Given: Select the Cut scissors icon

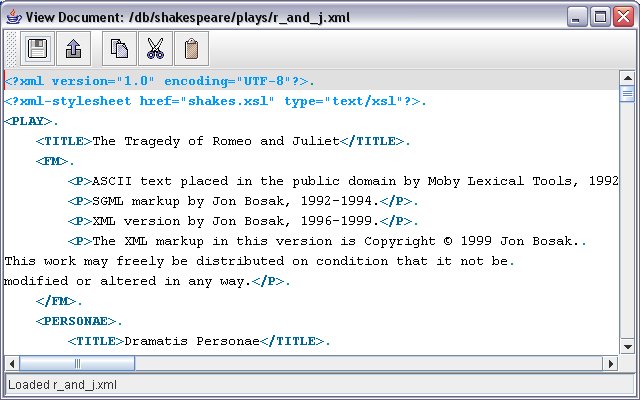Looking at the screenshot, I should (154, 48).
